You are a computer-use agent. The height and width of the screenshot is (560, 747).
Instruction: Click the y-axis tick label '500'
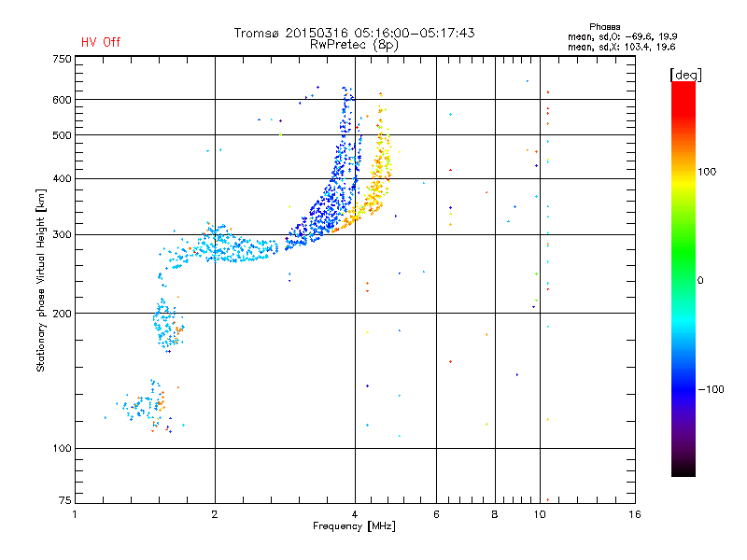coord(62,135)
